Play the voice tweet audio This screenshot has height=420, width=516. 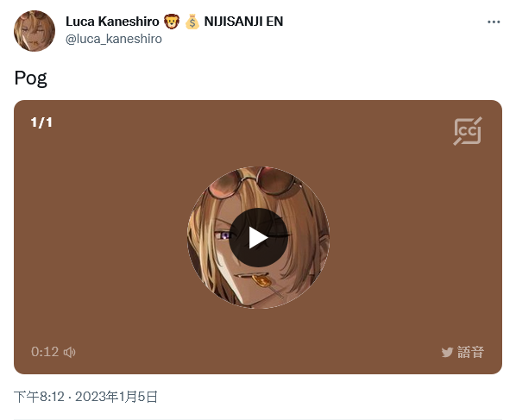258,237
